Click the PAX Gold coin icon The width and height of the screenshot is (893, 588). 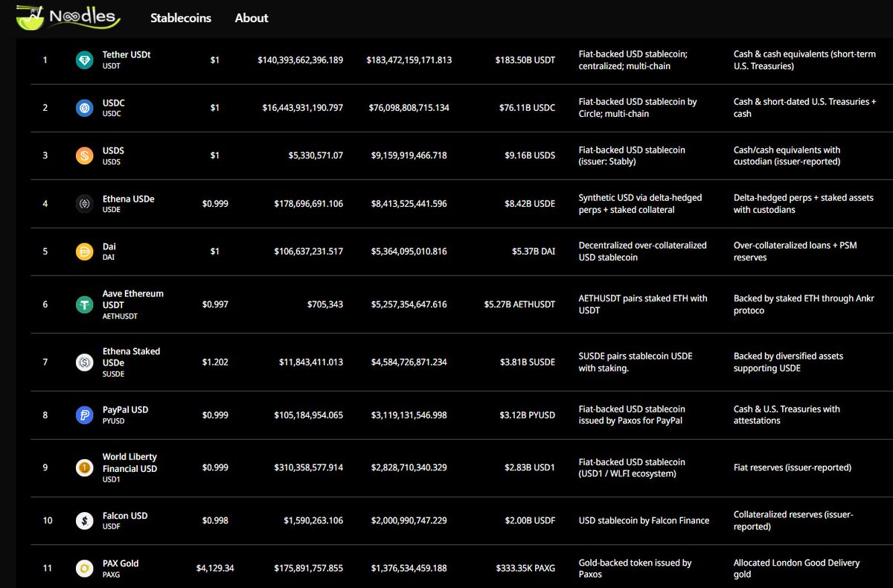(x=85, y=569)
